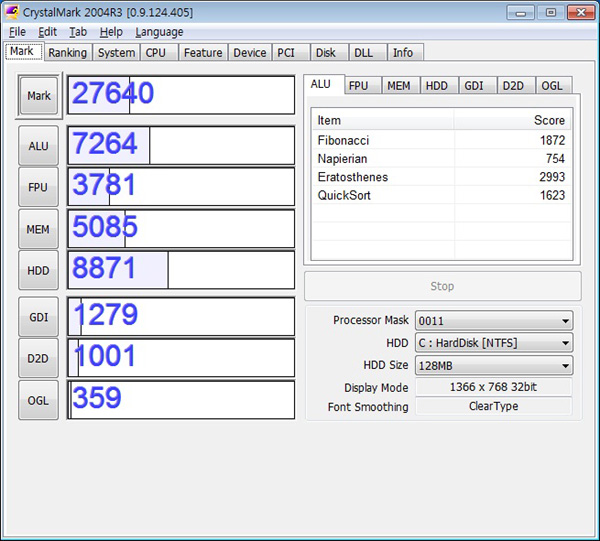Screen dimensions: 600x541
Task: Show the MEM results tab
Action: pyautogui.click(x=399, y=86)
